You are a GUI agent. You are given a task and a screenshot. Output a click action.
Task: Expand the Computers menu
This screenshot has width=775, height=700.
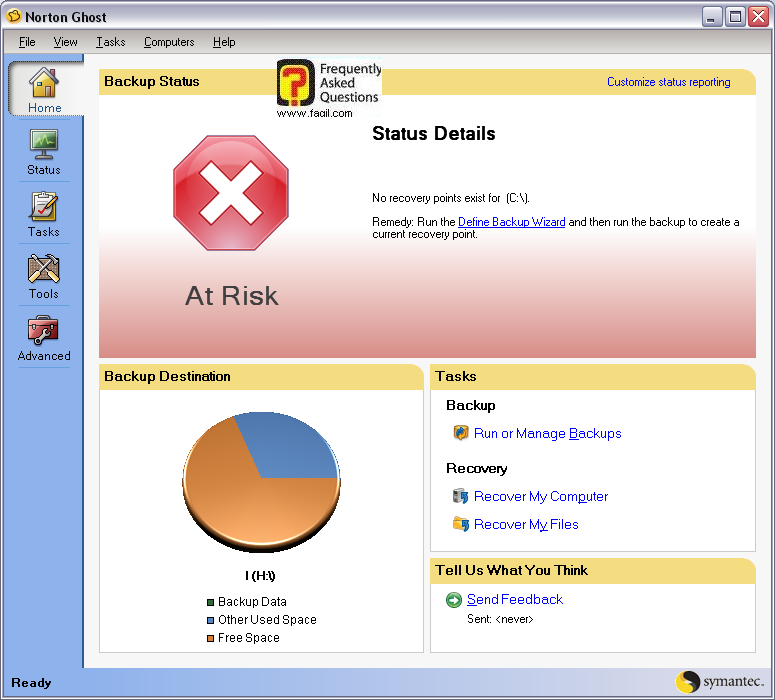(169, 42)
